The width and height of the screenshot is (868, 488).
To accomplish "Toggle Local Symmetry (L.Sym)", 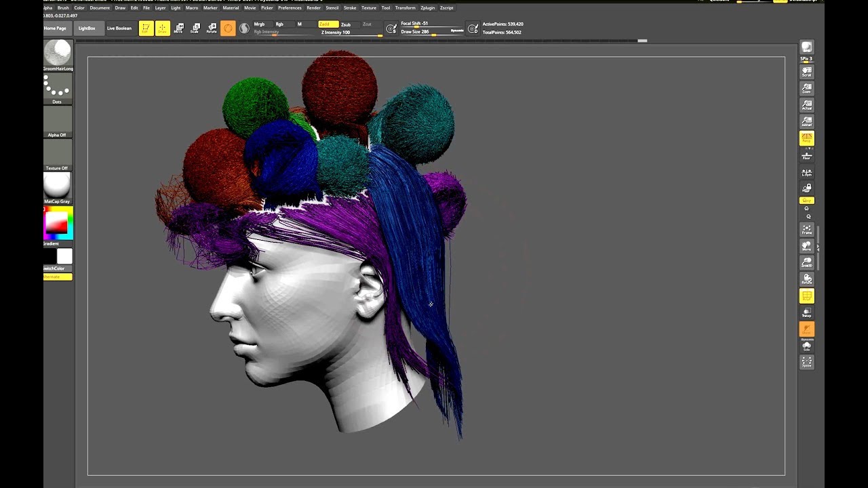I will (806, 172).
